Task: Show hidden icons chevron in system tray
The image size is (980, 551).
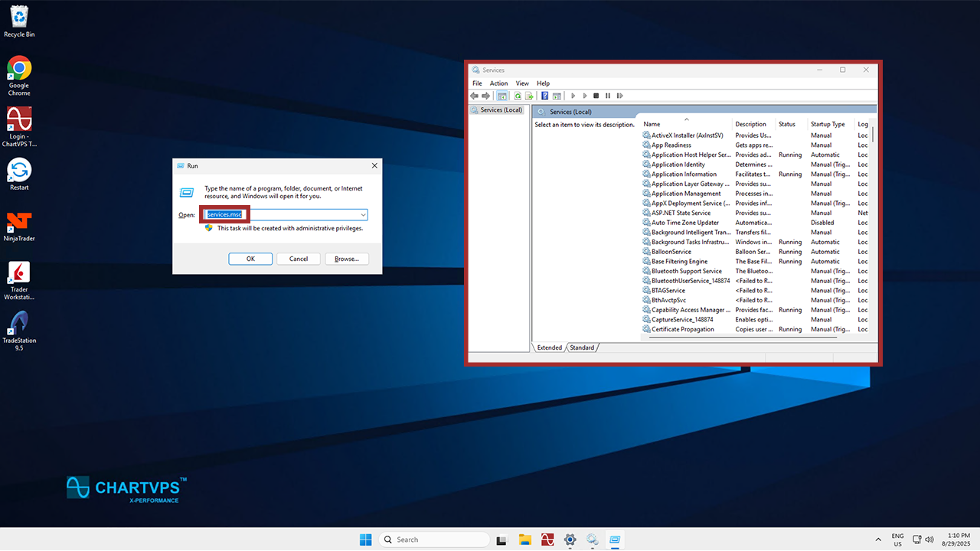Action: coord(878,540)
